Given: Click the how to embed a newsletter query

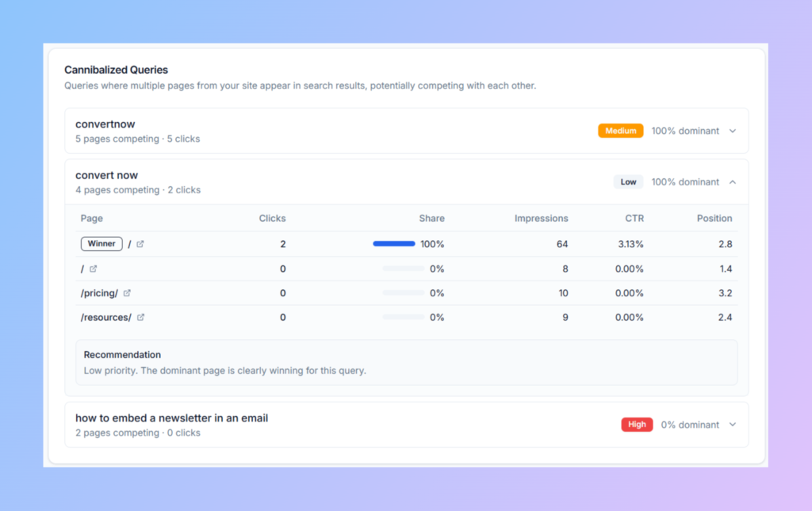Looking at the screenshot, I should click(x=171, y=418).
